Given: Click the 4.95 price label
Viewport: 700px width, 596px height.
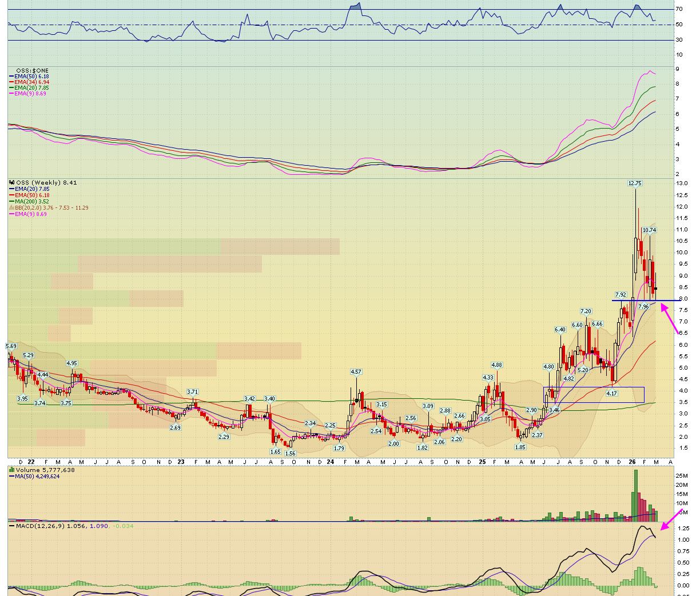Looking at the screenshot, I should pos(71,363).
